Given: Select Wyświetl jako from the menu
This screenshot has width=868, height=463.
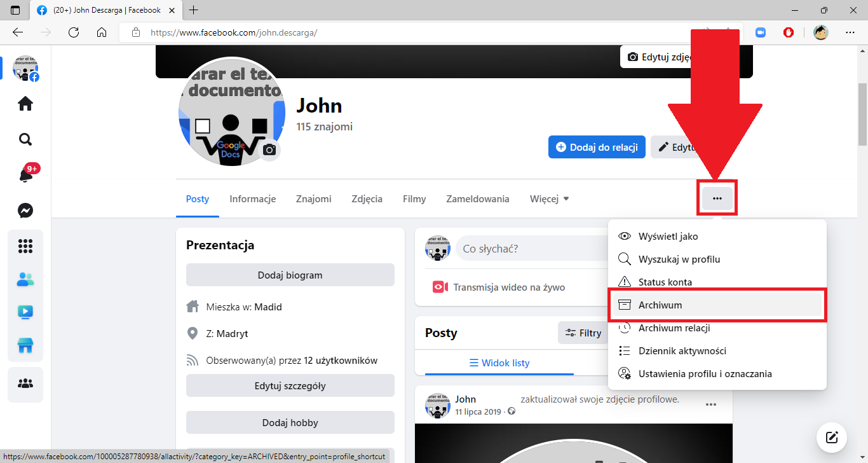Looking at the screenshot, I should point(717,236).
